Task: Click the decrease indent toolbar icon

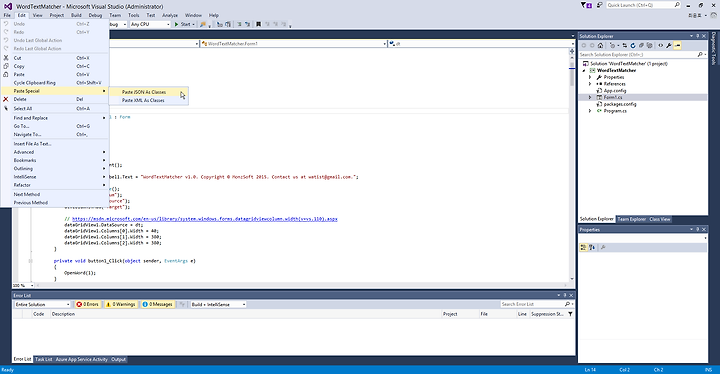Action: [219, 24]
